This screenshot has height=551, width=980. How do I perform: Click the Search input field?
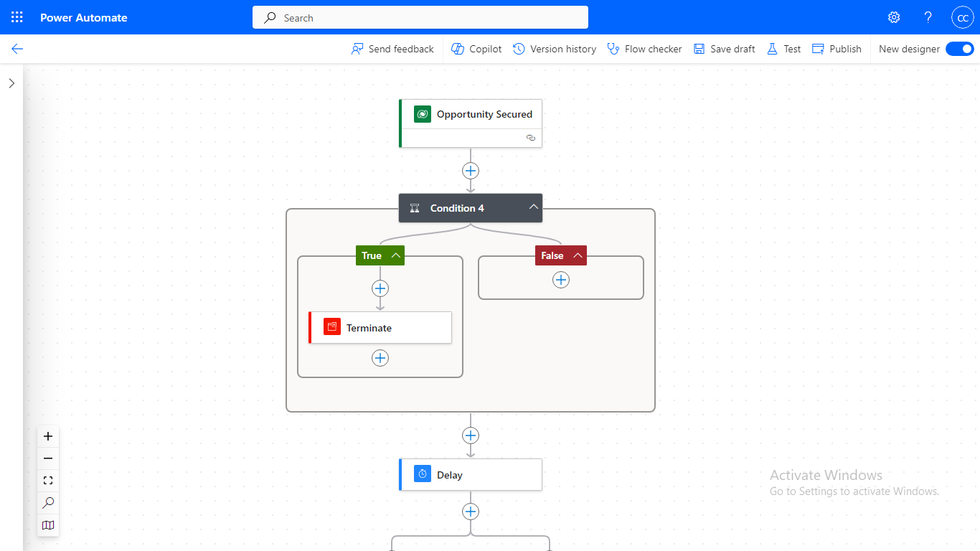click(420, 18)
